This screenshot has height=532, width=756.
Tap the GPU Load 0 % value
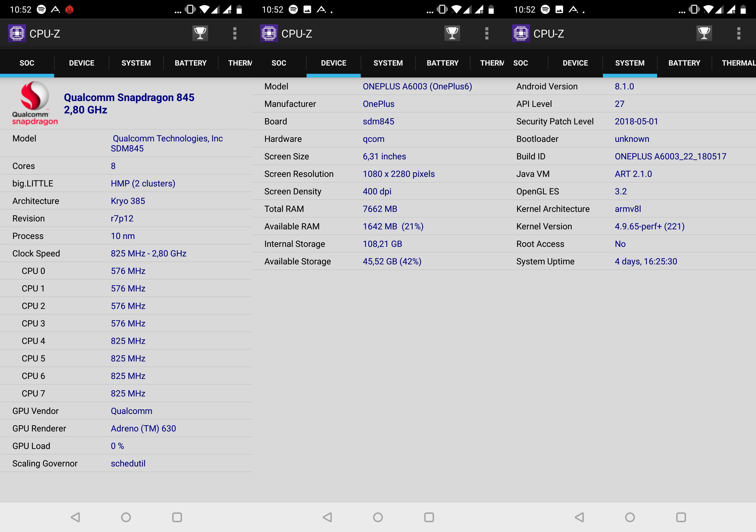click(x=117, y=446)
